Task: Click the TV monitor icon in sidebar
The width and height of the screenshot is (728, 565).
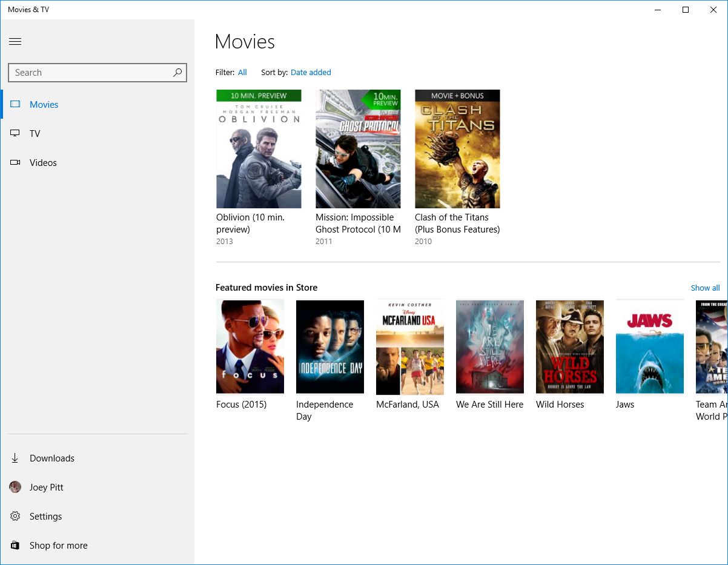Action: tap(15, 133)
